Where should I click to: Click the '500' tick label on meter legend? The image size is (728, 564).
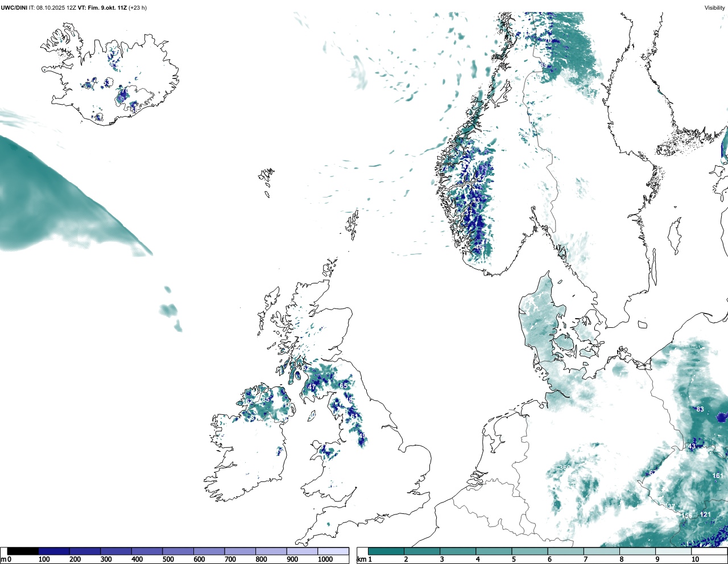point(168,559)
